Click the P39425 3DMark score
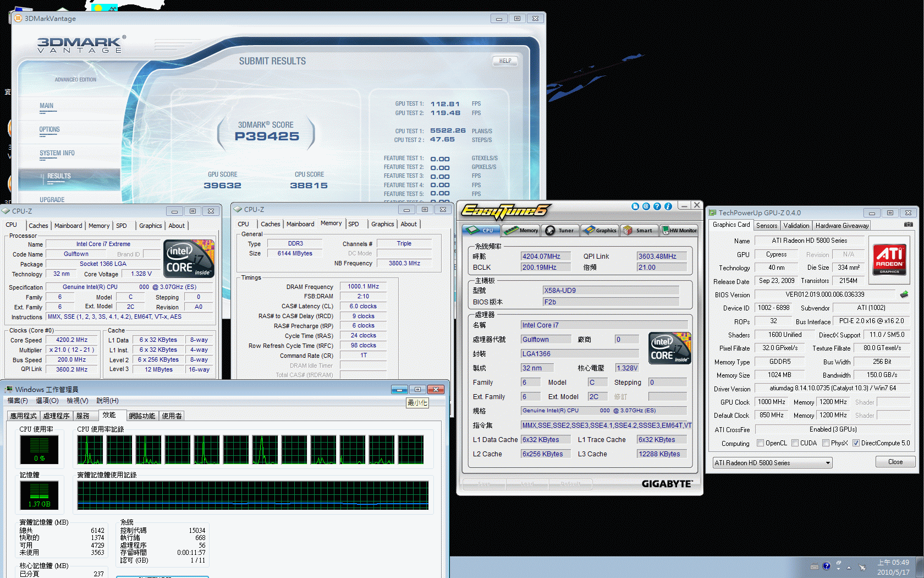924x578 pixels. pos(267,136)
